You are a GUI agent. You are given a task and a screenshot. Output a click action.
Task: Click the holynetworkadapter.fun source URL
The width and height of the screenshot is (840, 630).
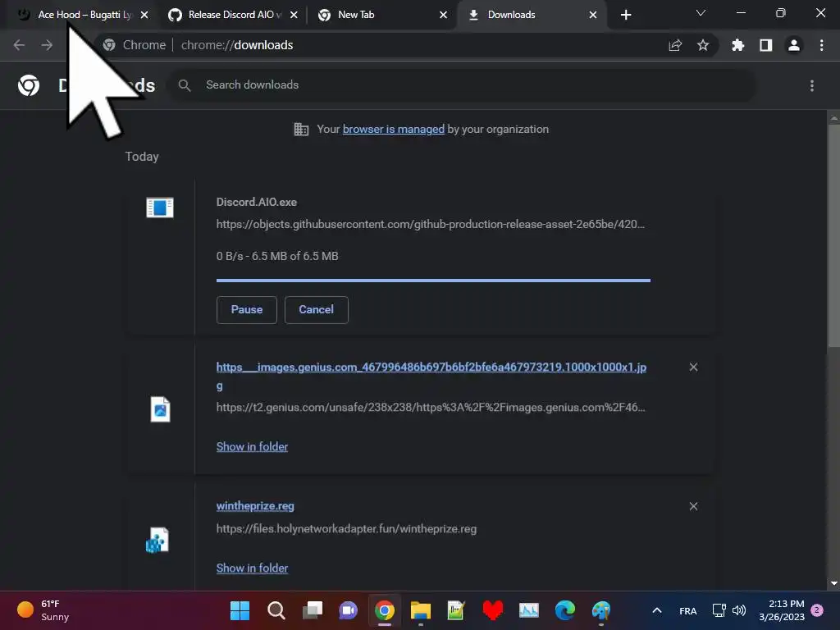pos(346,529)
